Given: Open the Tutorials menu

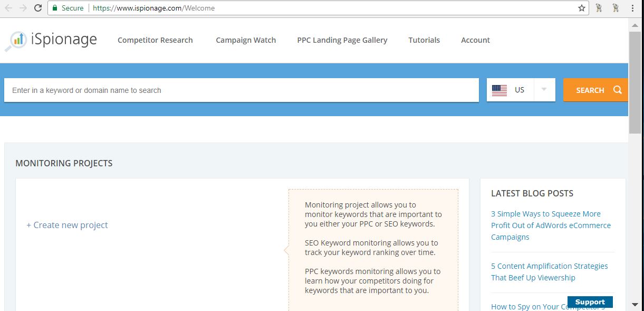Looking at the screenshot, I should point(424,40).
